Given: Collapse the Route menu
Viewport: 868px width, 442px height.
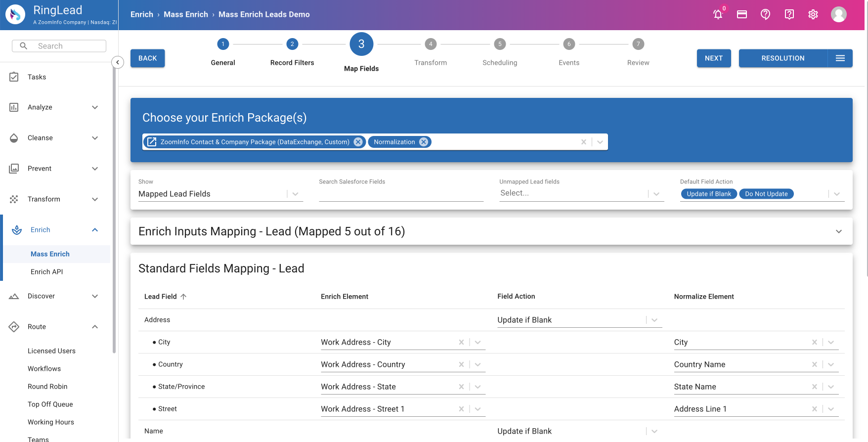Looking at the screenshot, I should click(x=95, y=327).
